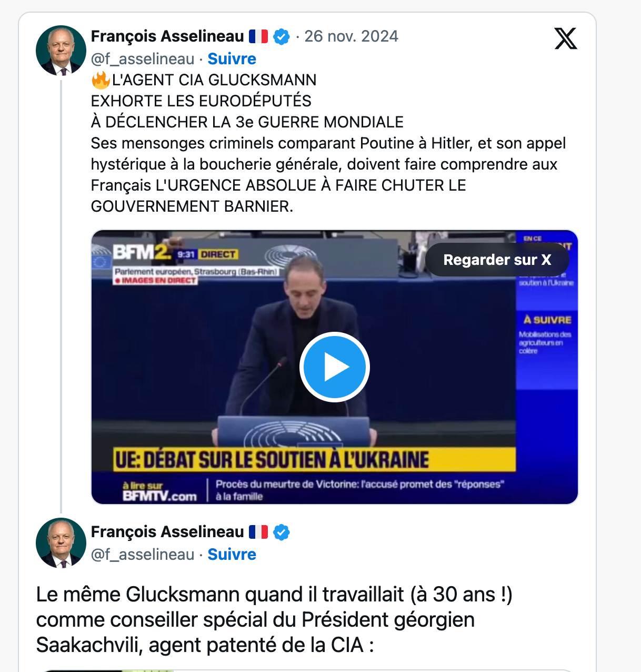Click the second tweet's verified badge

282,532
